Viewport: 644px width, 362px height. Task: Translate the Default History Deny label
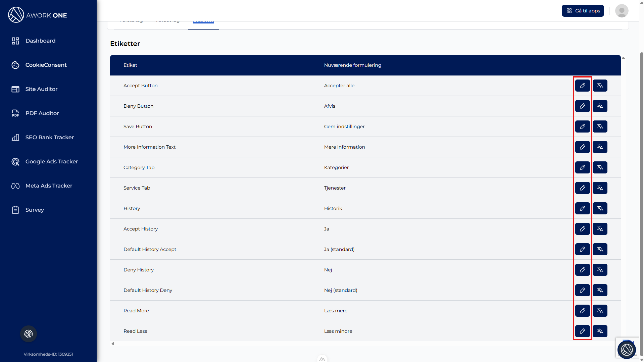[x=600, y=290]
